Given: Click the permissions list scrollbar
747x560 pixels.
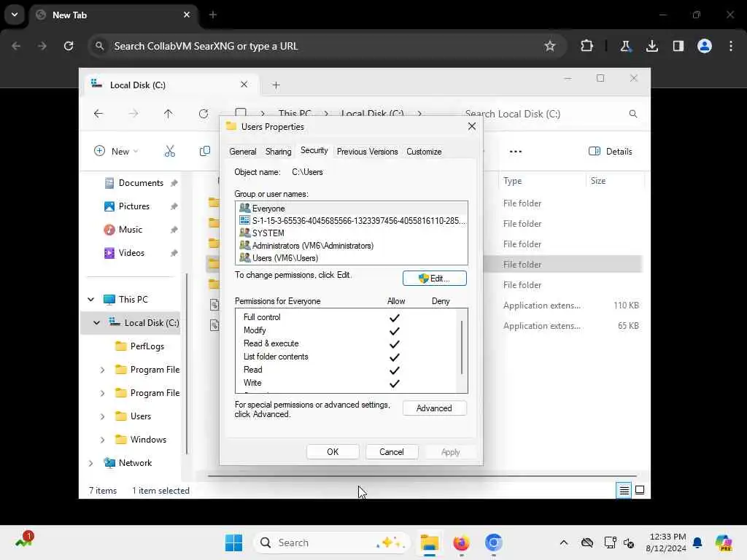Looking at the screenshot, I should coord(462,348).
